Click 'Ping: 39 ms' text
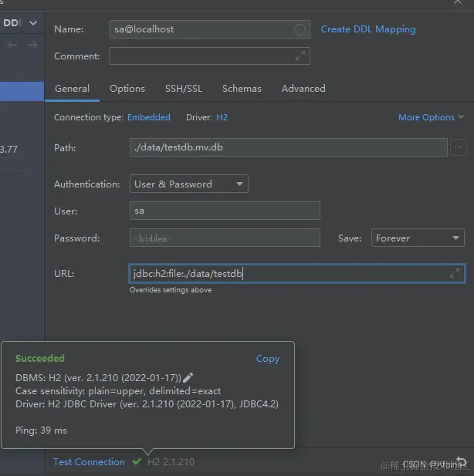The width and height of the screenshot is (474, 476). 42,430
